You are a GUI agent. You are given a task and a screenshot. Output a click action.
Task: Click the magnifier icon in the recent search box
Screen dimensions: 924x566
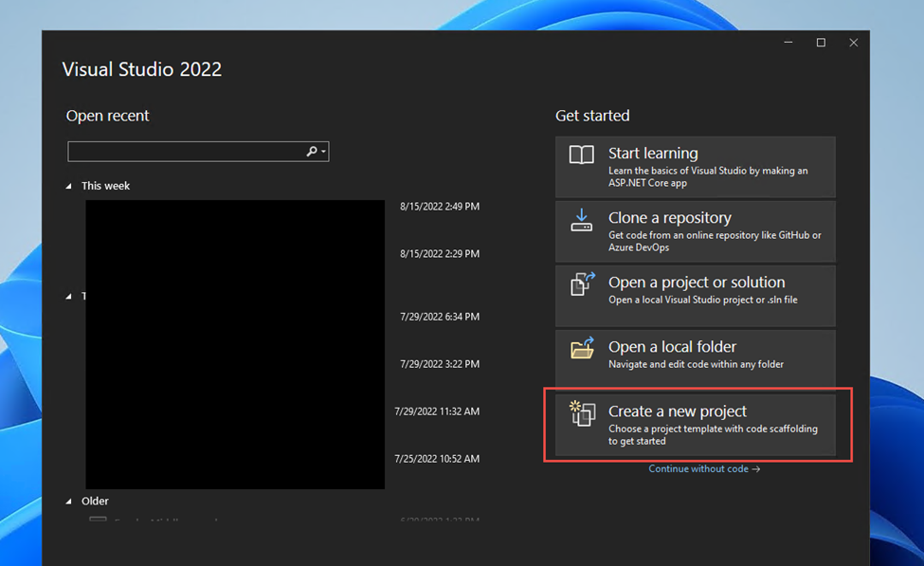pyautogui.click(x=311, y=152)
